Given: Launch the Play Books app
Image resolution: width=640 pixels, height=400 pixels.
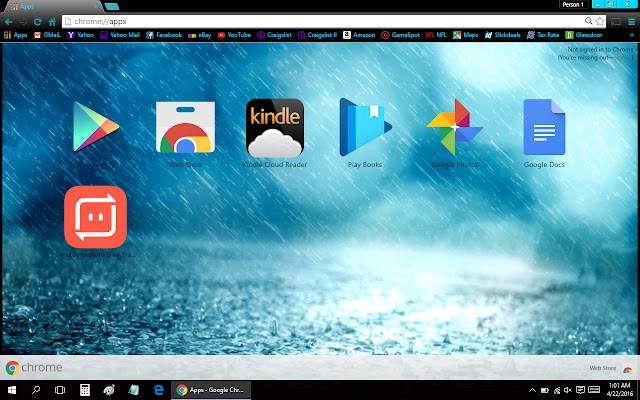Looking at the screenshot, I should (365, 127).
